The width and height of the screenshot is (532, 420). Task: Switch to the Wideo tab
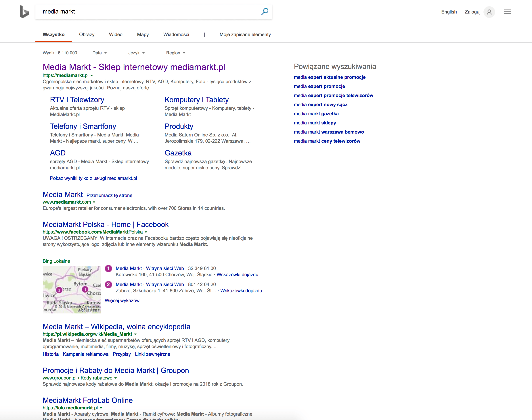pyautogui.click(x=116, y=34)
